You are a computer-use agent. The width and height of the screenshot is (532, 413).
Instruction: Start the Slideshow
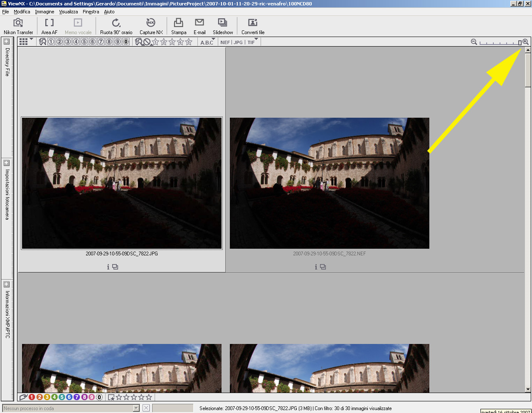click(223, 26)
